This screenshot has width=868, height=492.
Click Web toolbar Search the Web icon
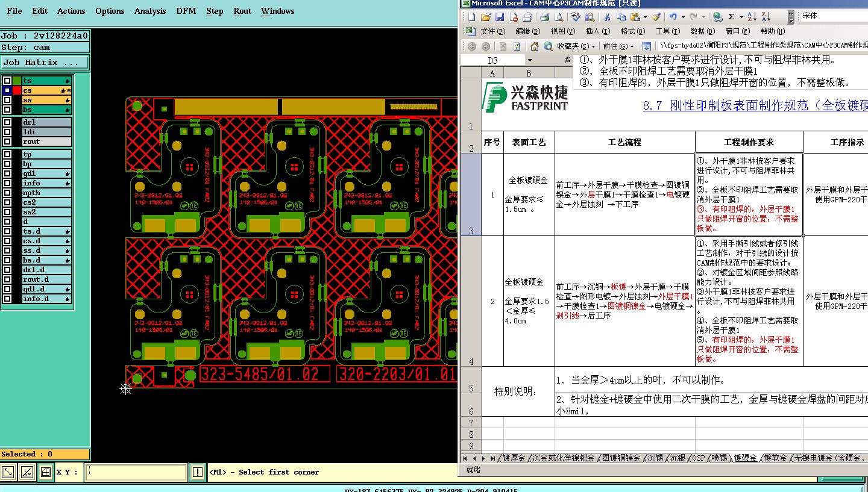[549, 46]
